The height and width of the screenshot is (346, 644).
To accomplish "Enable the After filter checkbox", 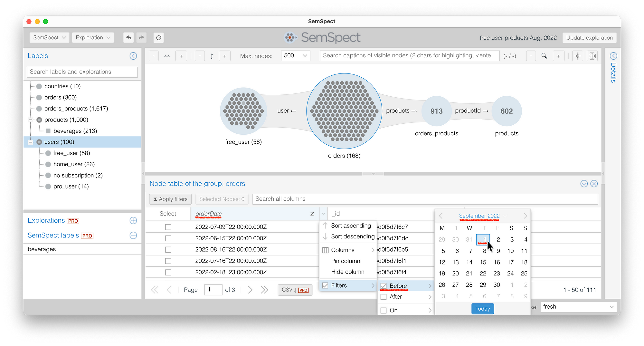I will point(384,297).
